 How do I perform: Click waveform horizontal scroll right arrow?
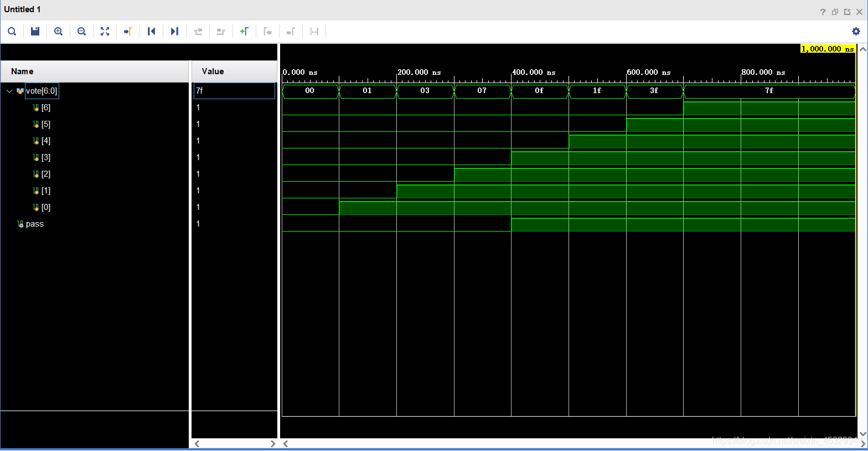tap(862, 444)
